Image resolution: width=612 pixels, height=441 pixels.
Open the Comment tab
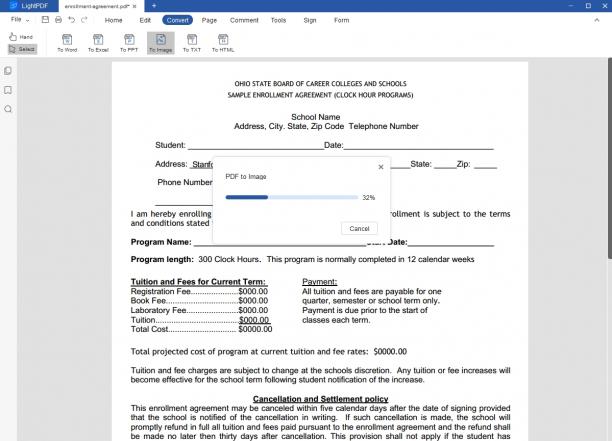point(244,20)
